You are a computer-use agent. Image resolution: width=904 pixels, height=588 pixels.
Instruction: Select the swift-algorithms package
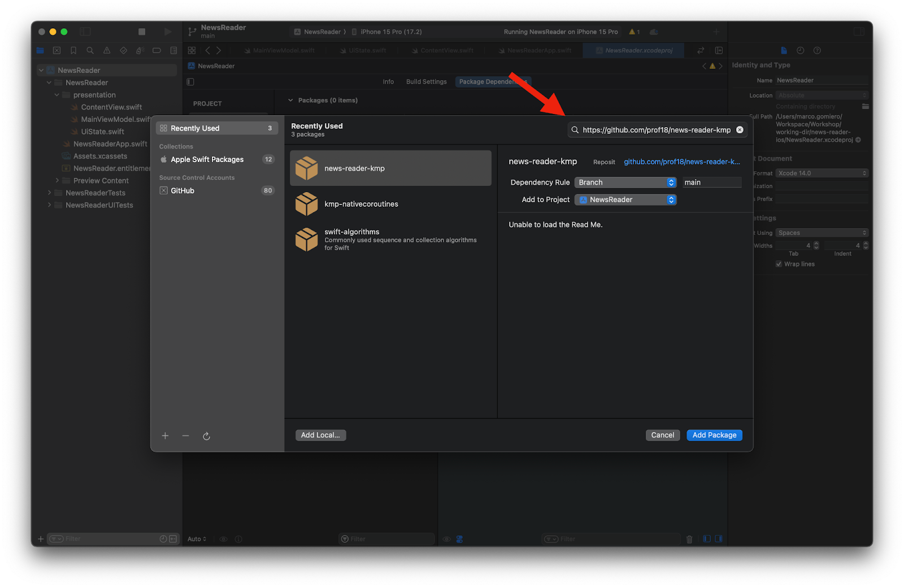point(390,239)
